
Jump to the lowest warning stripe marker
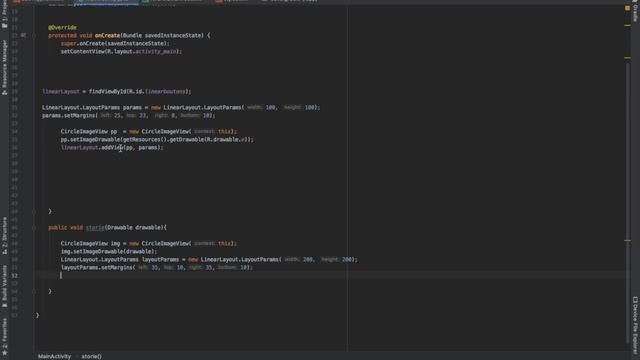click(627, 240)
